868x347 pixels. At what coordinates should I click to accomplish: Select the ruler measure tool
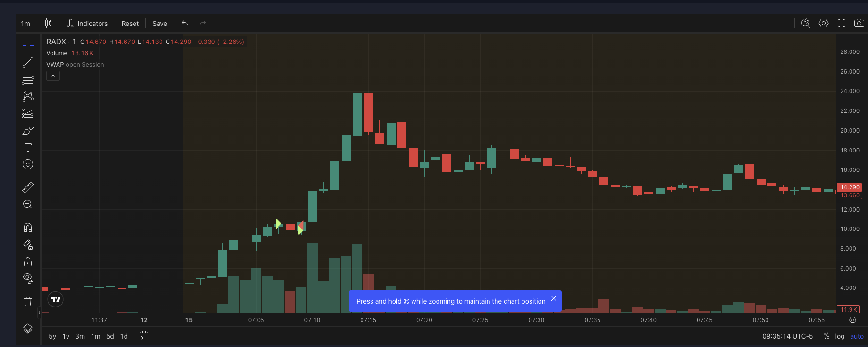(x=28, y=187)
